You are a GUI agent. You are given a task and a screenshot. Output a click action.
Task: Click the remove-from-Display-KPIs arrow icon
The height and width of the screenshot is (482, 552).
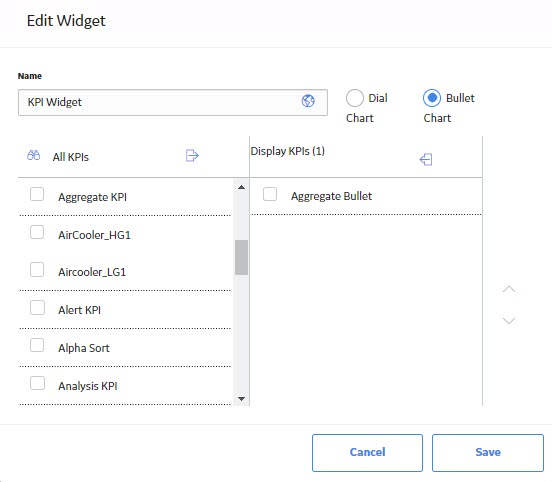click(426, 159)
